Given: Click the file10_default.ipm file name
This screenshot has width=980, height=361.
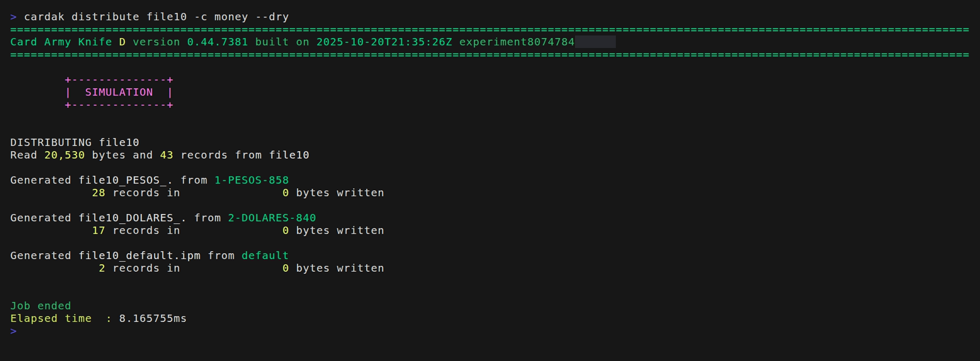Looking at the screenshot, I should pyautogui.click(x=139, y=256).
